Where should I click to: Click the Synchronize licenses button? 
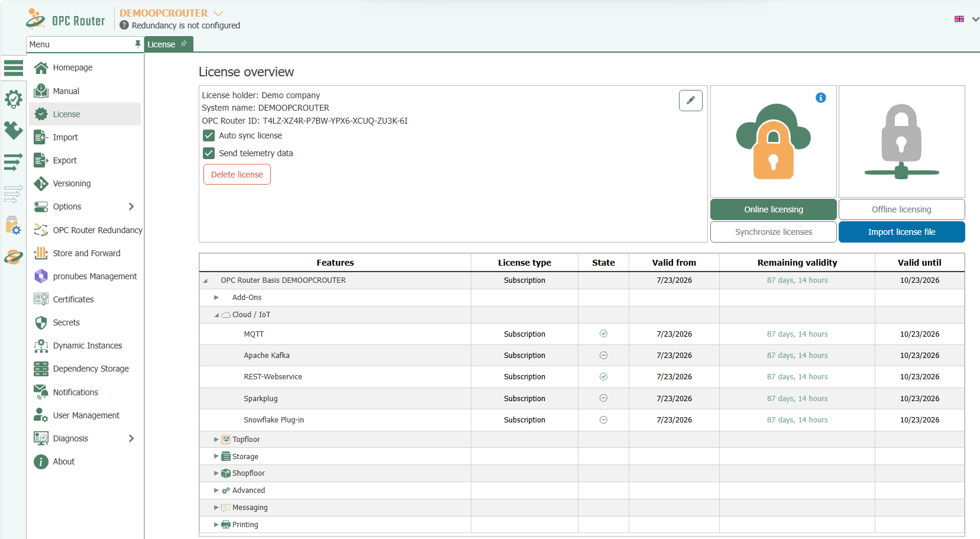(x=774, y=232)
